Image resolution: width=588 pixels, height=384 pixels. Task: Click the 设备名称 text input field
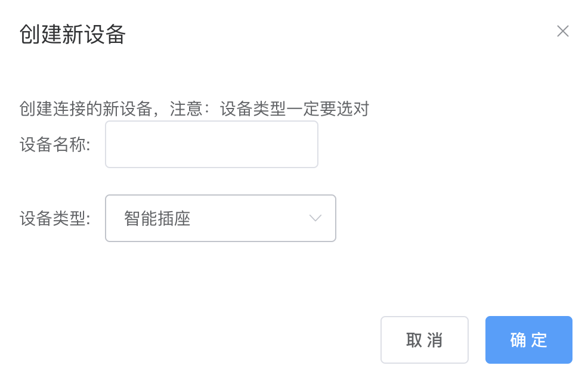(x=211, y=144)
